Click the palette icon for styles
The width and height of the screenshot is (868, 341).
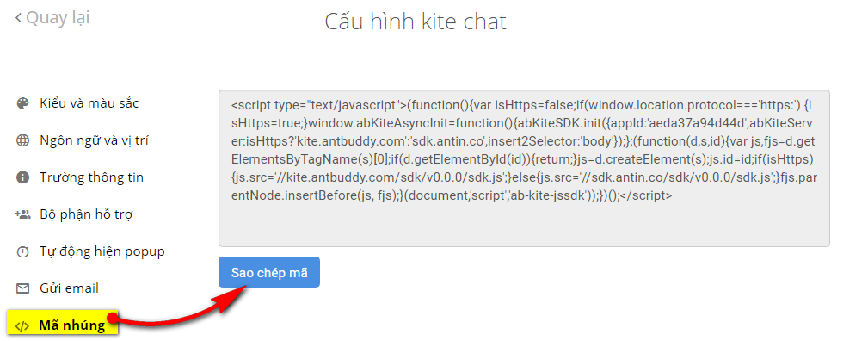pos(22,104)
